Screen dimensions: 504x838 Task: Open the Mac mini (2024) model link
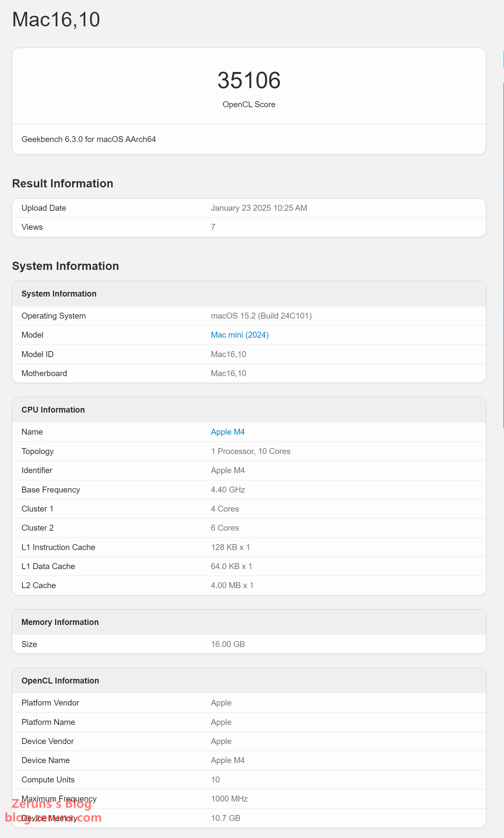(x=240, y=335)
